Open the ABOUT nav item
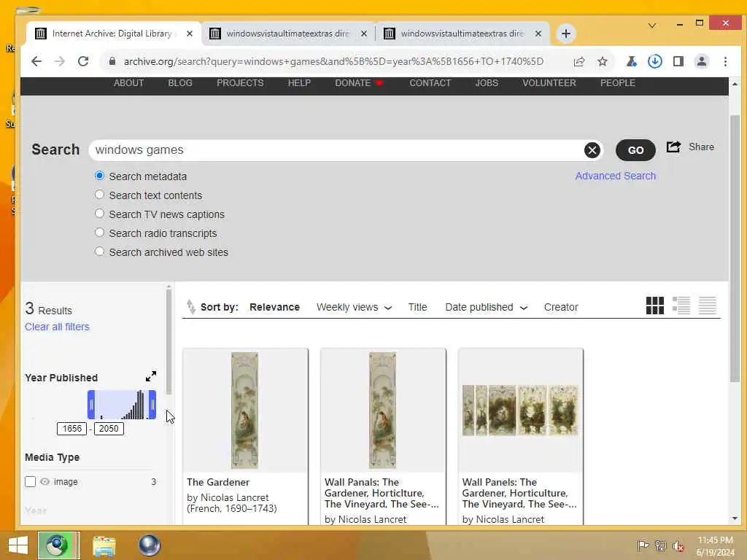Viewport: 747px width, 560px height. point(128,83)
